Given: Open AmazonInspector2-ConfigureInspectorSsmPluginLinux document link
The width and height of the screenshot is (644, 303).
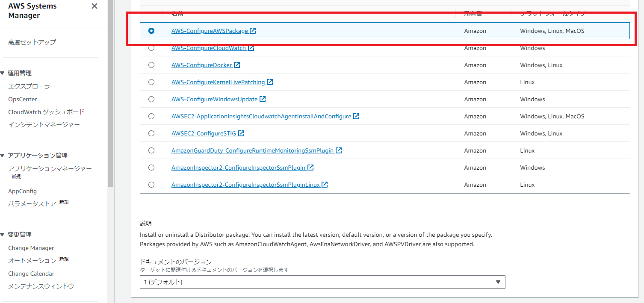Looking at the screenshot, I should pyautogui.click(x=245, y=185).
